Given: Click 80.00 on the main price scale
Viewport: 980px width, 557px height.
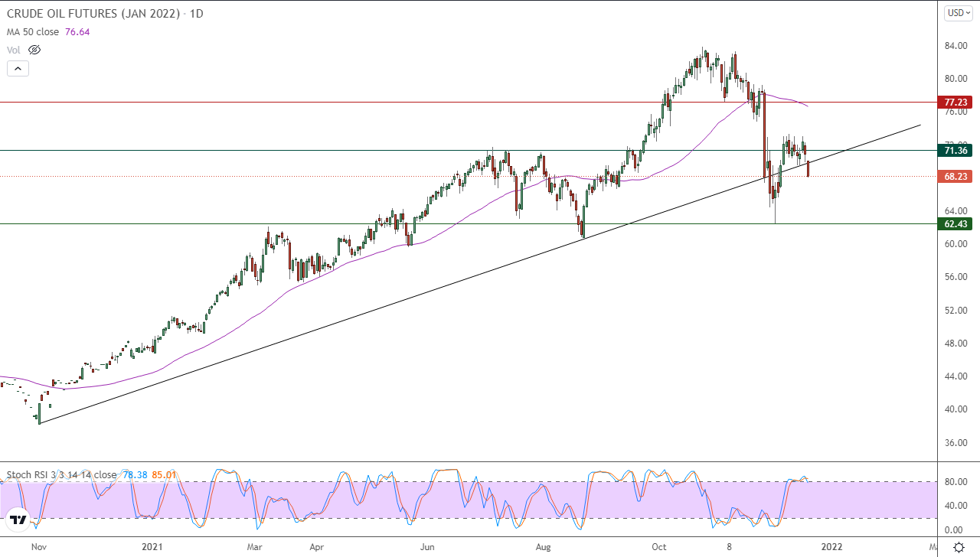Looking at the screenshot, I should tap(956, 79).
